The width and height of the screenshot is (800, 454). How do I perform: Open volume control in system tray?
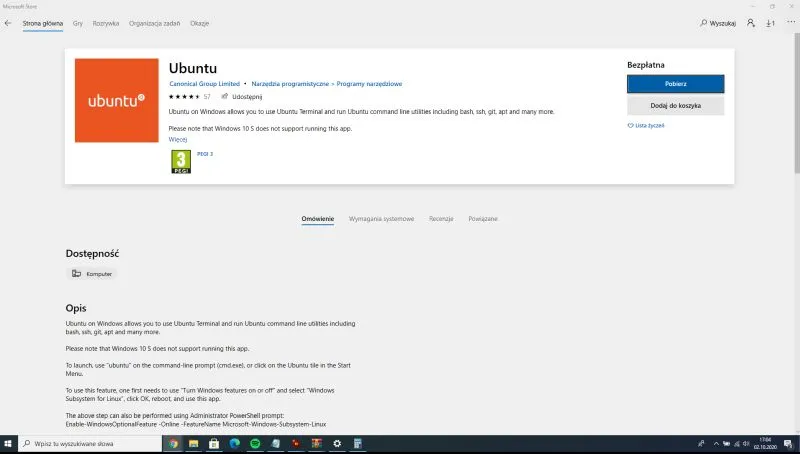click(746, 444)
